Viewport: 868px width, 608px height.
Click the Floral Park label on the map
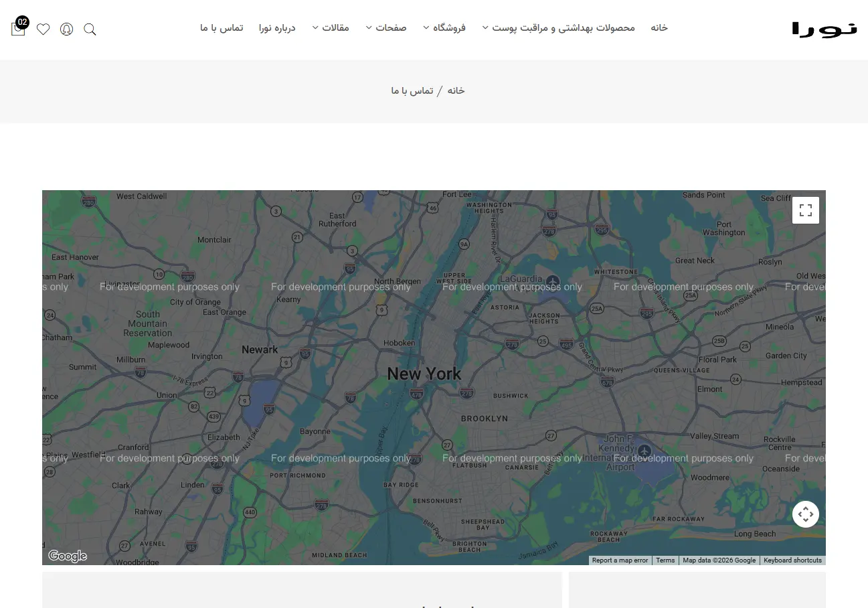(x=717, y=360)
